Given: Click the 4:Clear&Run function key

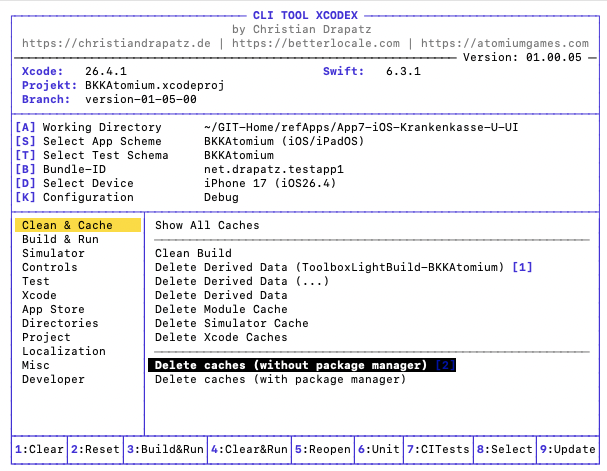Looking at the screenshot, I should (x=249, y=449).
